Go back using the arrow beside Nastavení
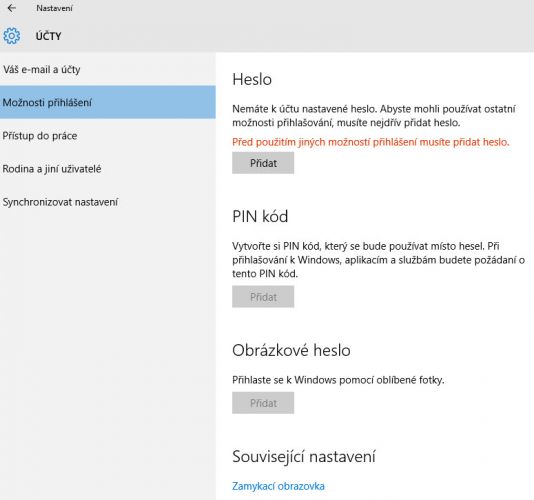This screenshot has height=500, width=534. [12, 8]
